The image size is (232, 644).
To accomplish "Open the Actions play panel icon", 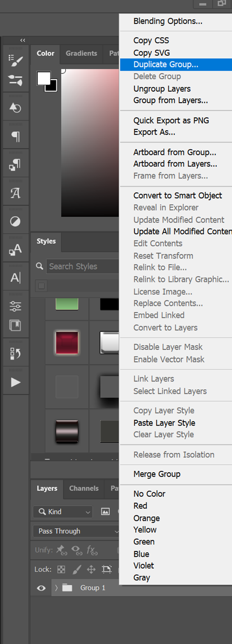I will (15, 382).
